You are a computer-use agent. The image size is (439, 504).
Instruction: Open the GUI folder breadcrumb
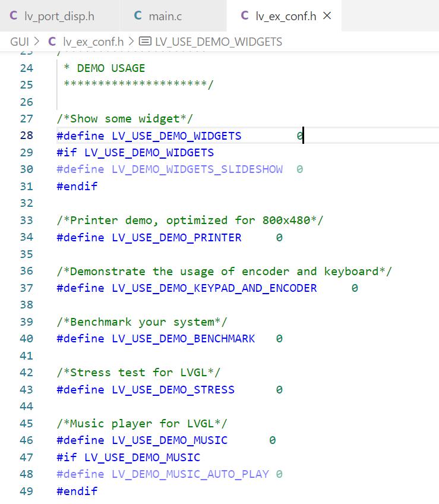20,42
